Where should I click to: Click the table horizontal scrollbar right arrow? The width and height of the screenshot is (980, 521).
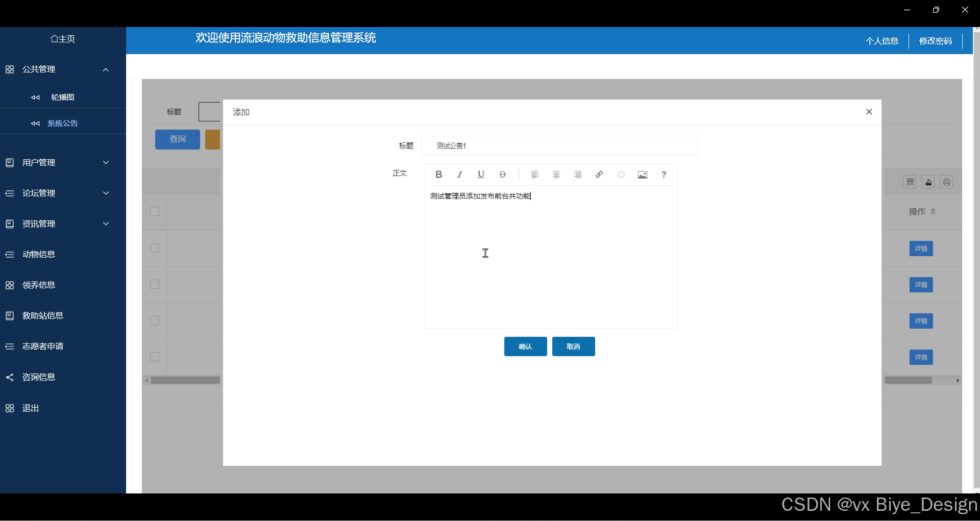[x=958, y=380]
